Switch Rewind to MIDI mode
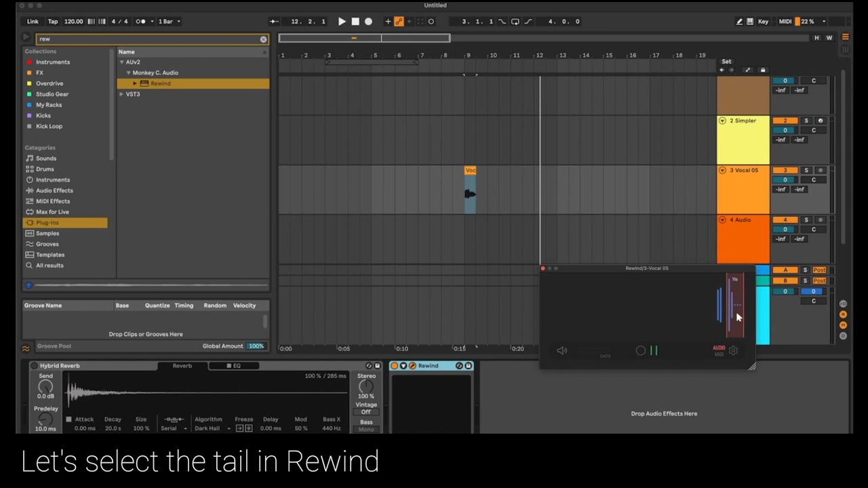868x488 pixels. pyautogui.click(x=719, y=354)
